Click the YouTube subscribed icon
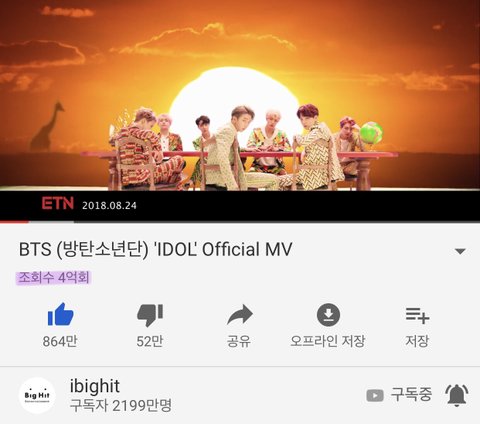 point(375,396)
